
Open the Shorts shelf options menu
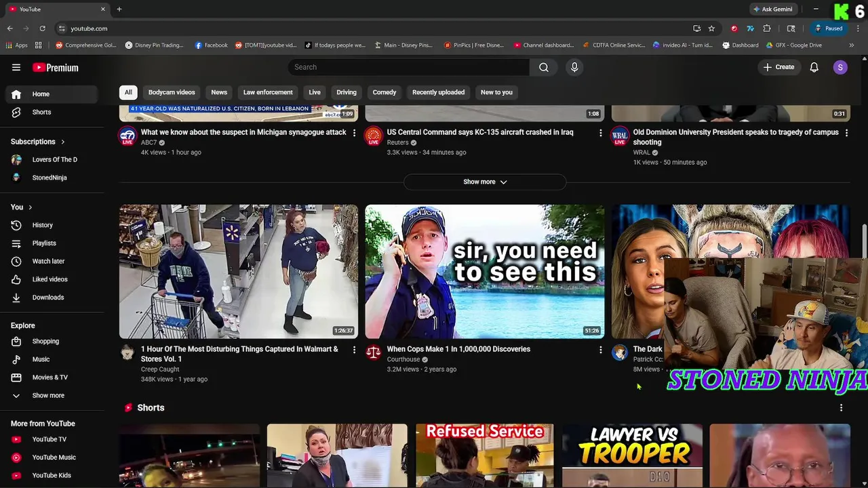841,407
